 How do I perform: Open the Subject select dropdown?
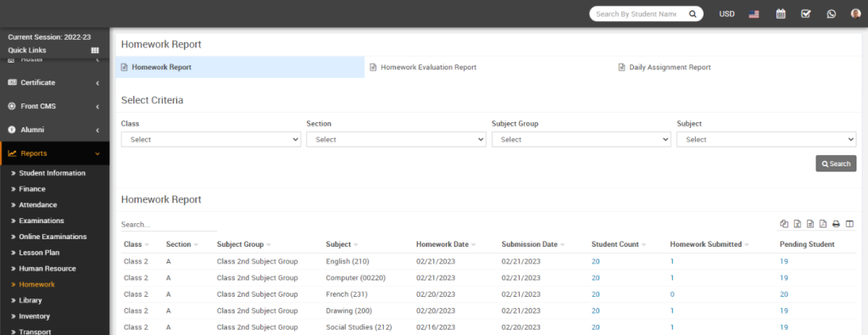pos(766,140)
